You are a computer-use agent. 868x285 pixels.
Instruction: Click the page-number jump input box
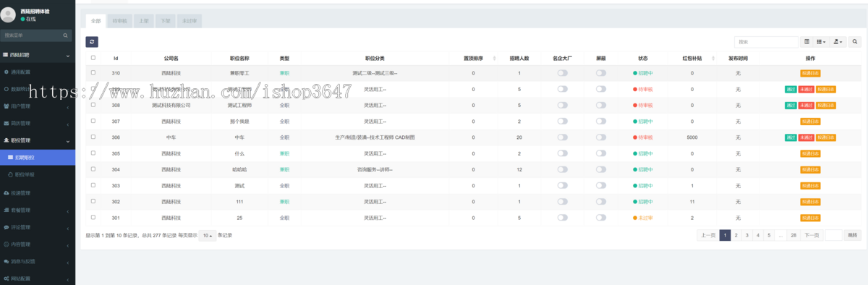click(834, 235)
